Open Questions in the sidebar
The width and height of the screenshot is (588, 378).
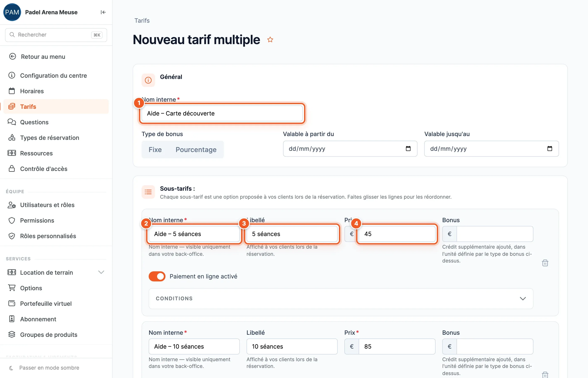point(56,122)
